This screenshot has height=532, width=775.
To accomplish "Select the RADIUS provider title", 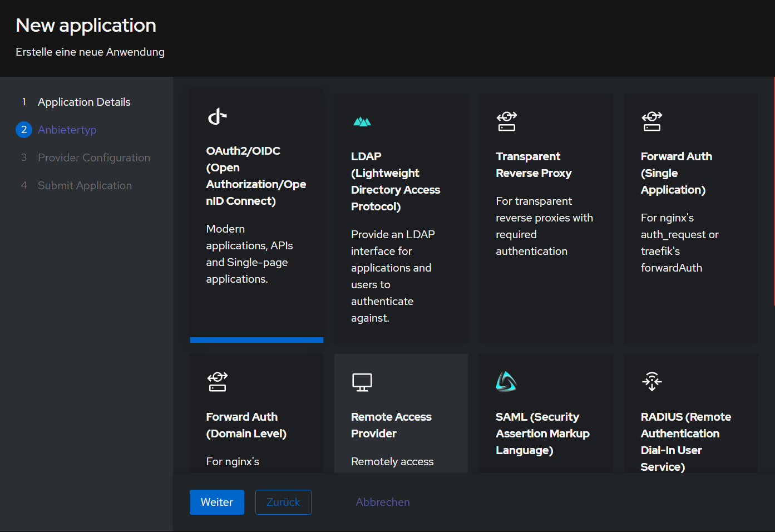I will coord(685,442).
